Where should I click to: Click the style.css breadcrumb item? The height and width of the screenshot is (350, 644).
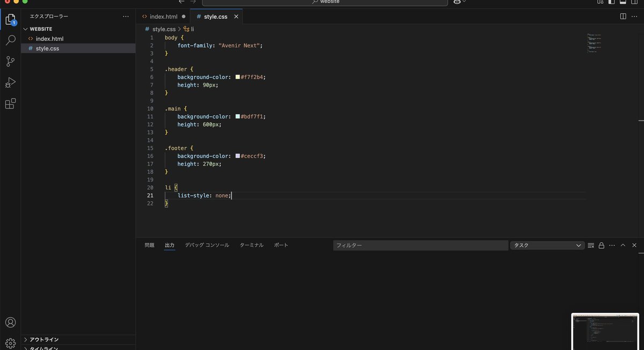click(x=164, y=29)
